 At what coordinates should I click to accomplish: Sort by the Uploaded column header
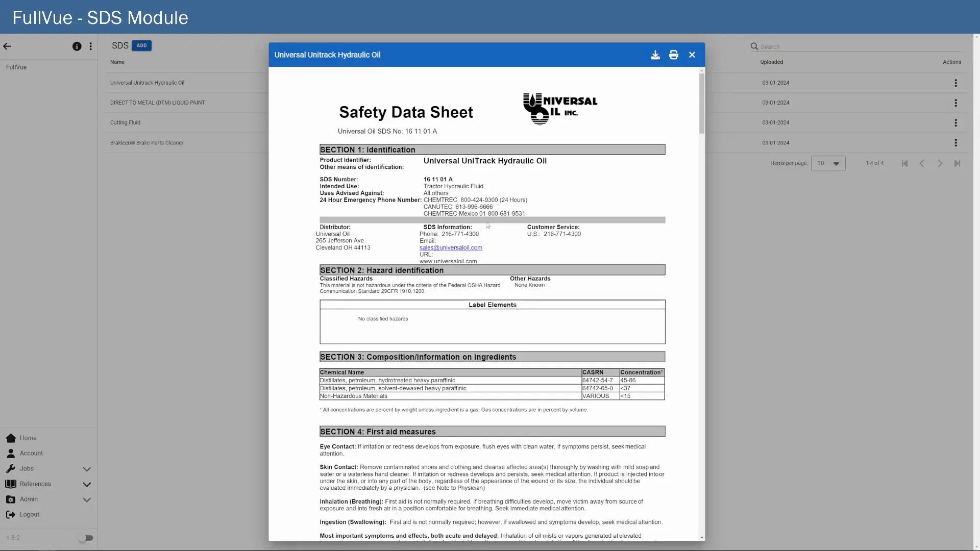click(x=771, y=62)
